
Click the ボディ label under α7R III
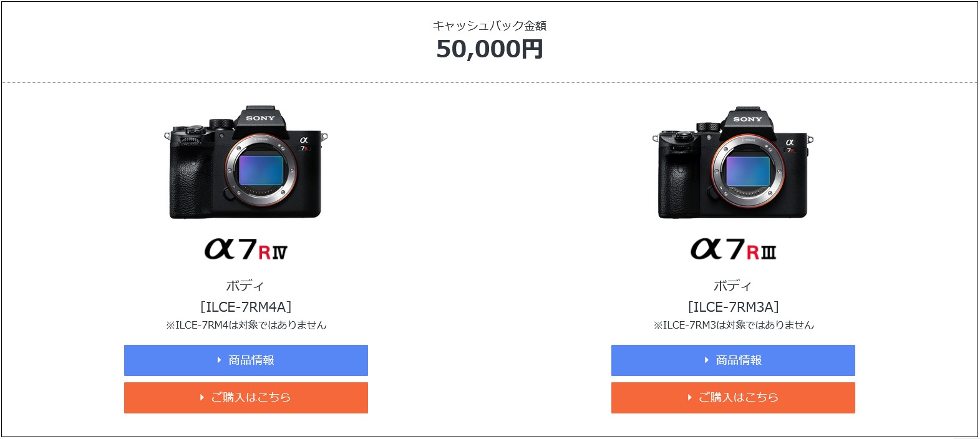[733, 286]
